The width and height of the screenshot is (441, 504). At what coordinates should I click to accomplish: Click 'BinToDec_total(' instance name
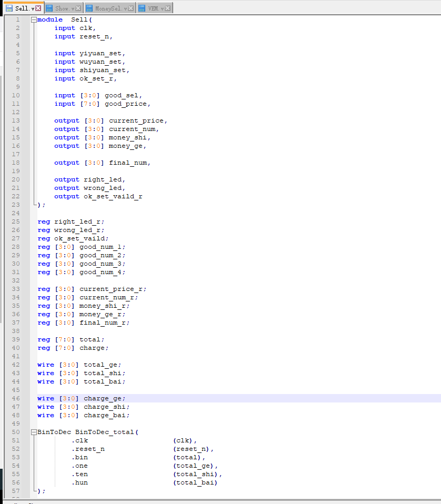[106, 432]
